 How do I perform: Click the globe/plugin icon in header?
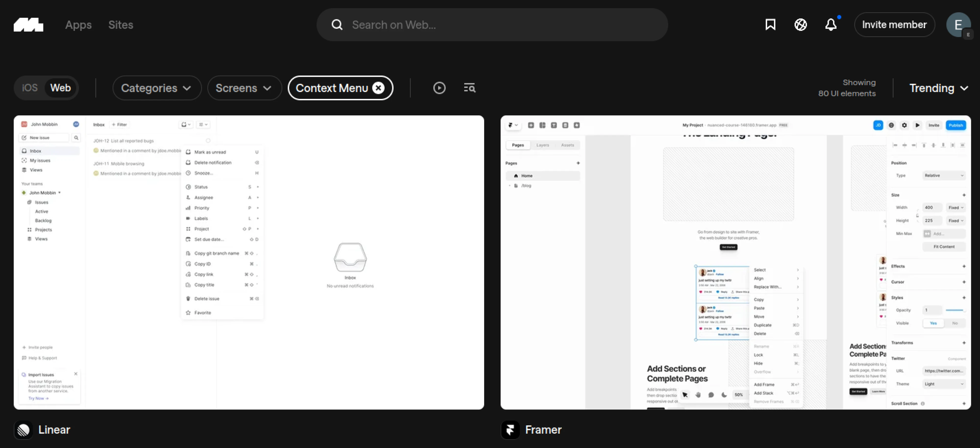(800, 25)
